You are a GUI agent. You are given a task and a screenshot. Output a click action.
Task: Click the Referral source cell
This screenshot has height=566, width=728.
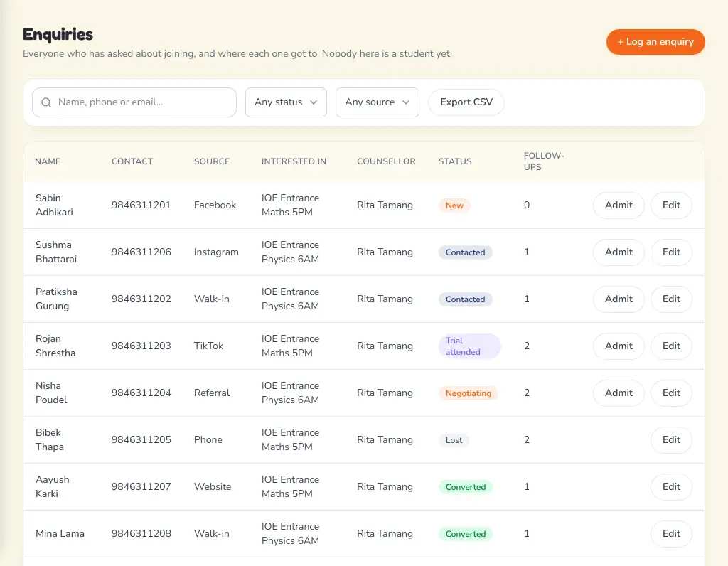pyautogui.click(x=212, y=393)
